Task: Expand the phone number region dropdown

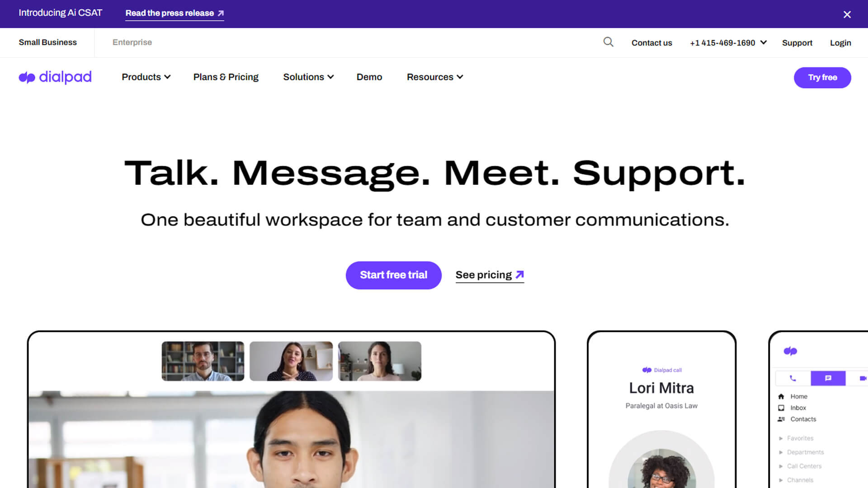Action: click(764, 42)
